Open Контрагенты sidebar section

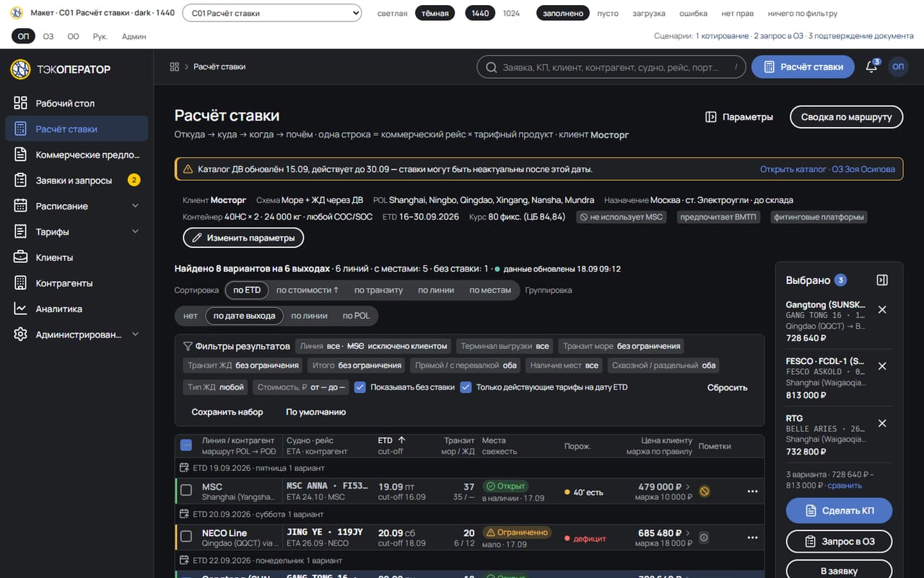pos(77,283)
